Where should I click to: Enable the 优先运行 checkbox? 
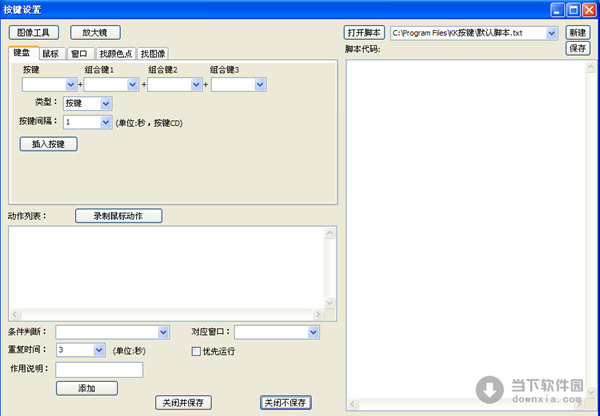196,351
